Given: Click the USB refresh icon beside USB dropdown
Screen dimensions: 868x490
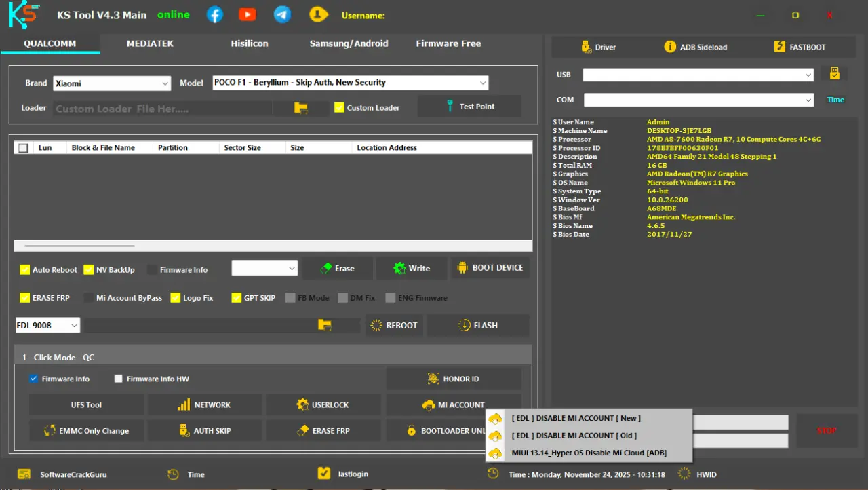Looking at the screenshot, I should click(x=834, y=73).
